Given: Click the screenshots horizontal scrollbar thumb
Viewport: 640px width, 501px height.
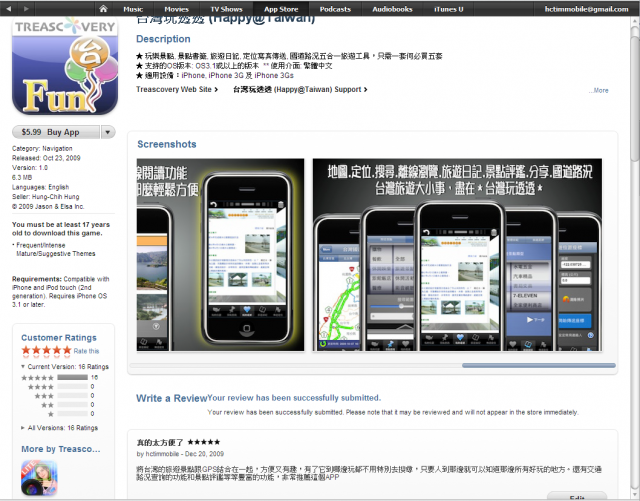Looking at the screenshot, I should click(538, 365).
